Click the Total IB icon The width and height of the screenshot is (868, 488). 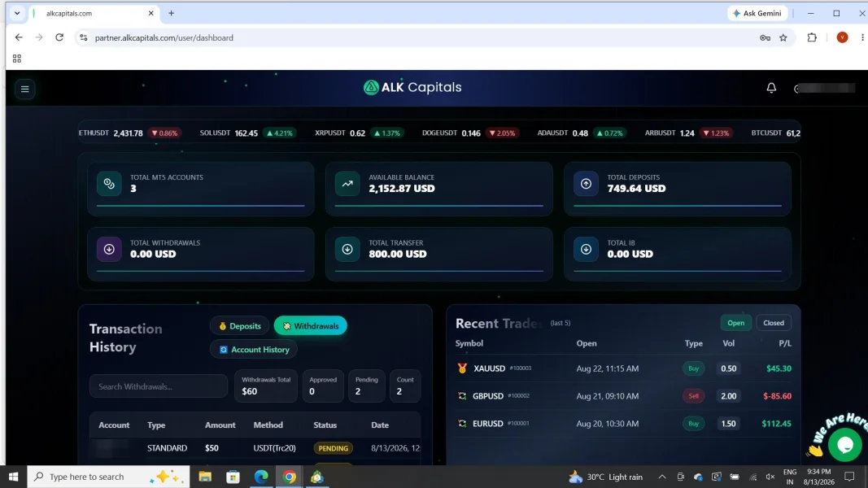pyautogui.click(x=586, y=249)
